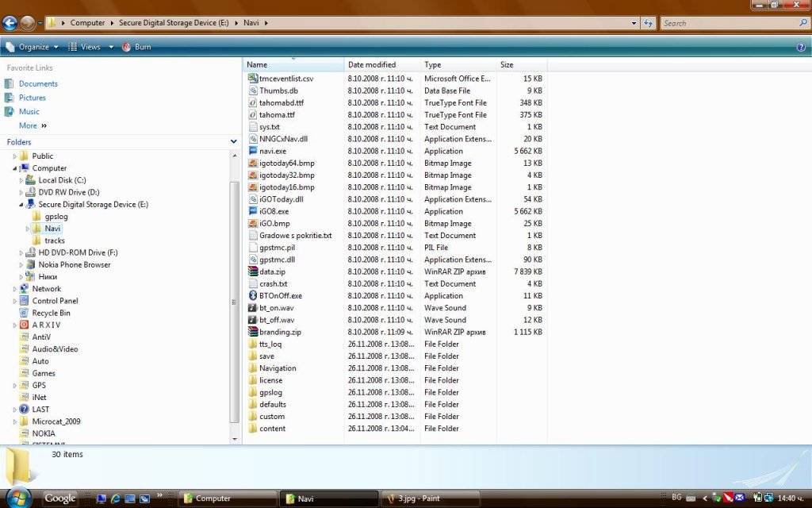Click the Refresh button beside address bar
Viewport: 812px width, 508px height.
649,23
